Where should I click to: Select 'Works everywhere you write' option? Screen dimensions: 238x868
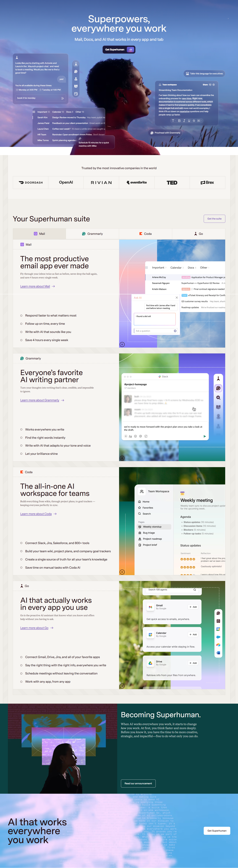pyautogui.click(x=42, y=430)
